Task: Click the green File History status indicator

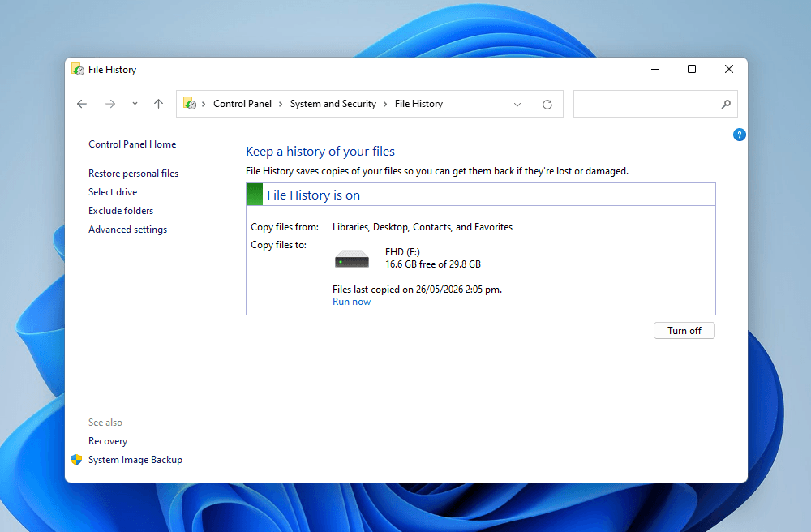Action: pos(255,195)
